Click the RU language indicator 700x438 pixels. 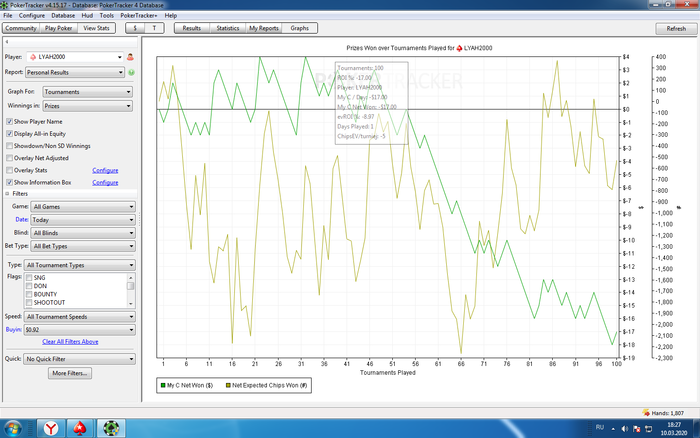pyautogui.click(x=600, y=428)
